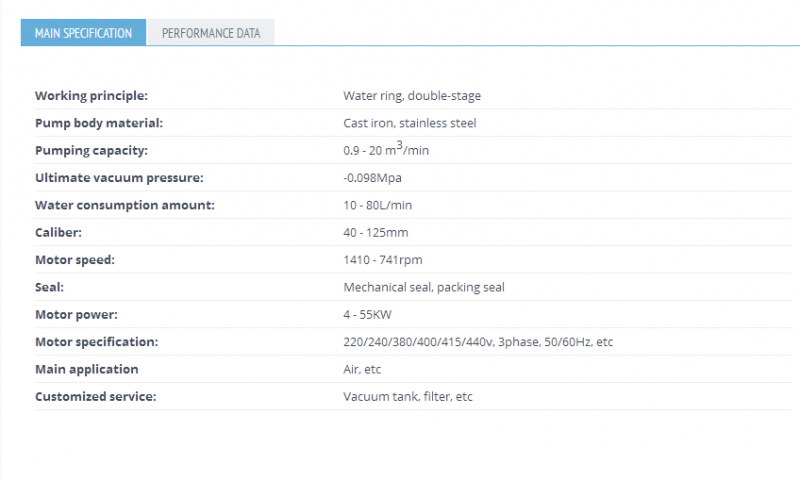Click the Water ring, double-stage value

click(x=412, y=96)
